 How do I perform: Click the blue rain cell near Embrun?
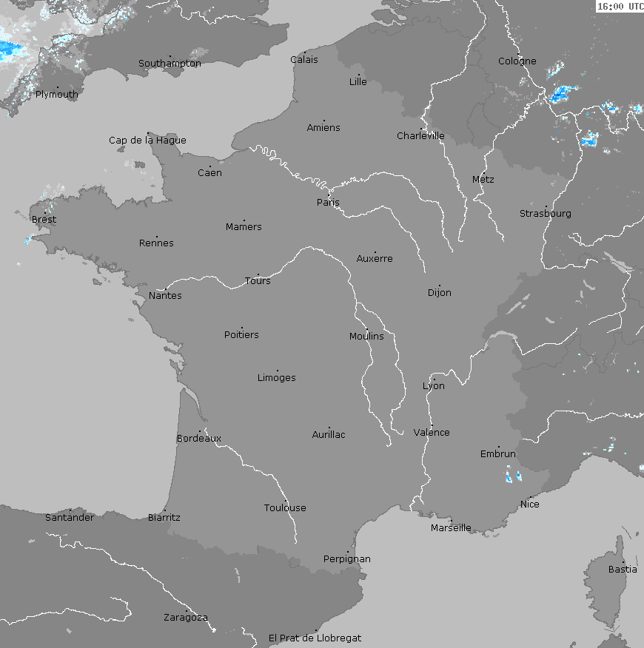(x=509, y=474)
